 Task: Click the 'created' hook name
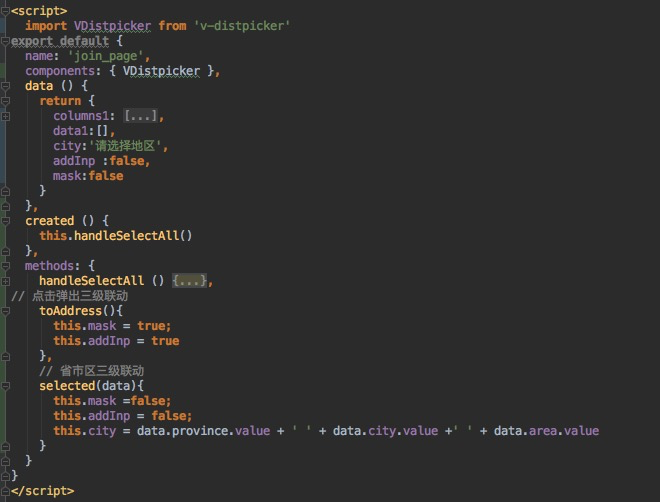point(50,221)
